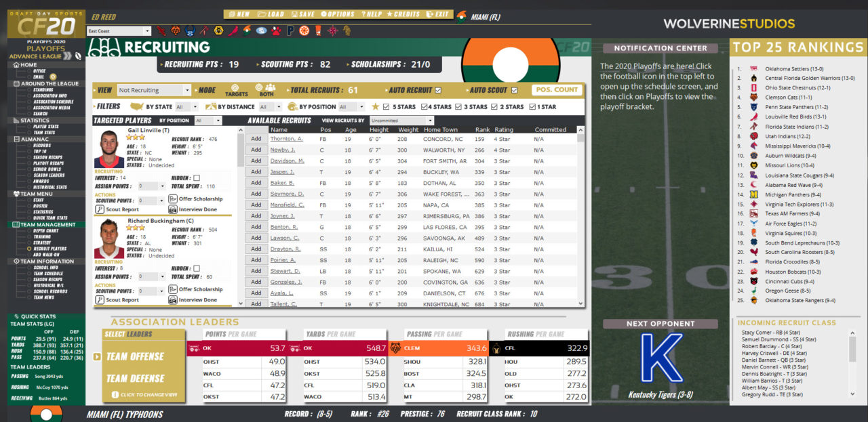Click the paw print team logo

pyautogui.click(x=277, y=30)
